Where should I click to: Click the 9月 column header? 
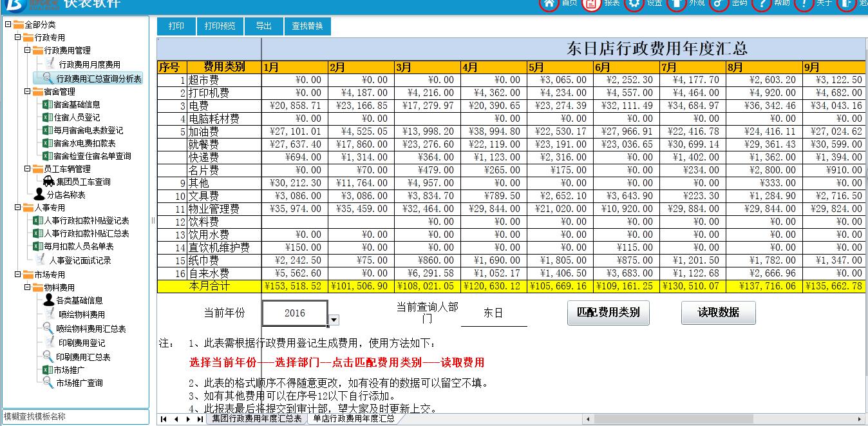click(835, 67)
